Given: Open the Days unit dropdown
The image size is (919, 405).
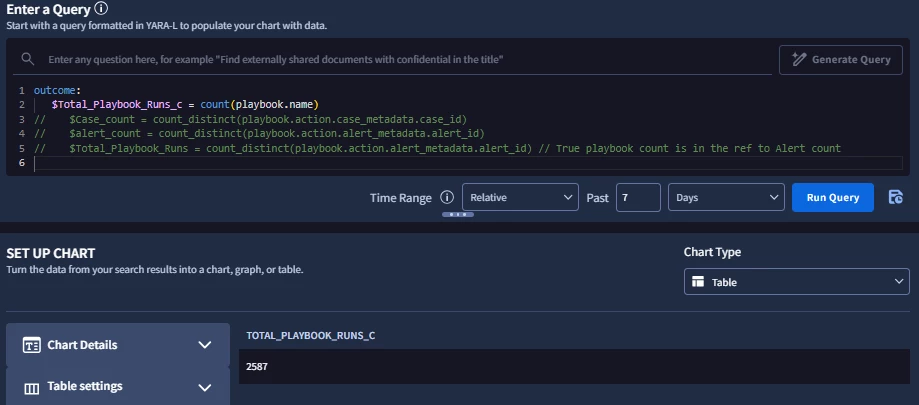Looking at the screenshot, I should pos(726,198).
